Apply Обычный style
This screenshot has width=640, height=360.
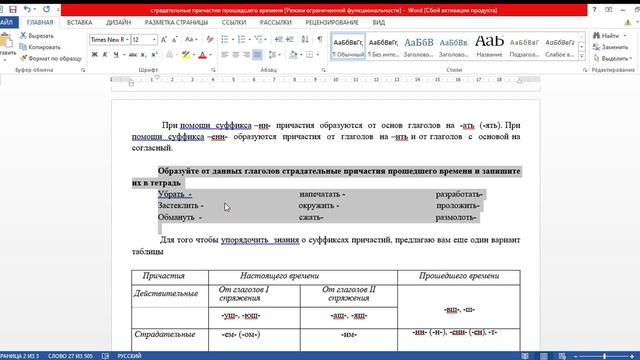tap(348, 47)
